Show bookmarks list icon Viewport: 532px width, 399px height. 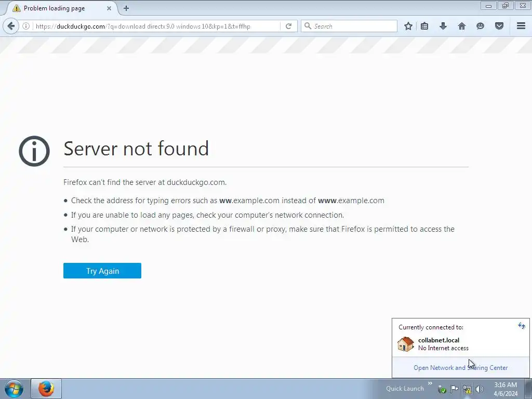(x=424, y=26)
